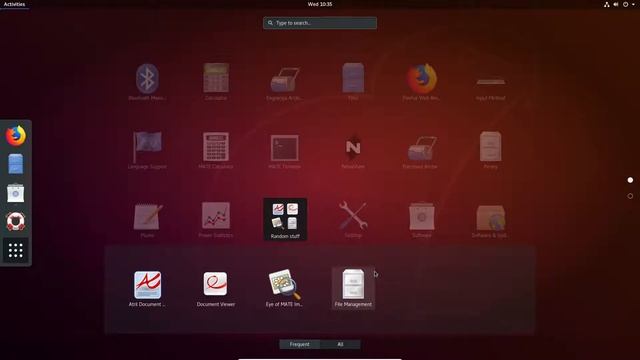Image resolution: width=640 pixels, height=360 pixels.
Task: Open Files from the dock
Action: pyautogui.click(x=16, y=164)
